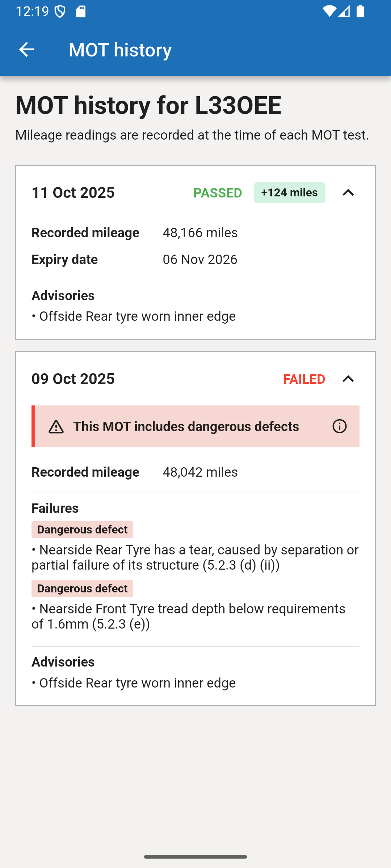This screenshot has width=391, height=868.
Task: Collapse the 11 Oct 2025 test card
Action: coord(348,193)
